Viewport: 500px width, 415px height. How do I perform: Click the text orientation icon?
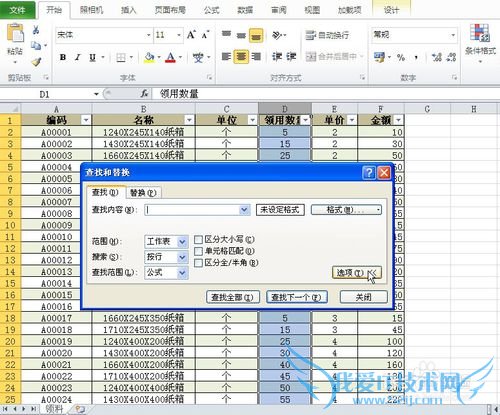[277, 35]
